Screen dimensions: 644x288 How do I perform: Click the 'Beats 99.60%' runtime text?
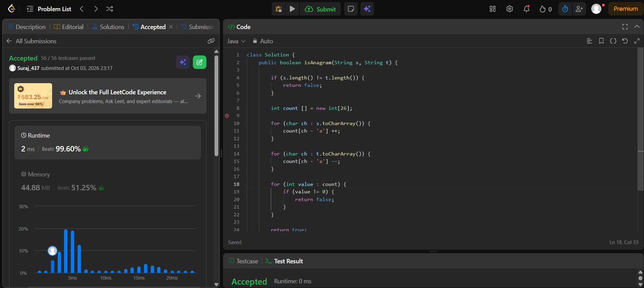click(61, 149)
